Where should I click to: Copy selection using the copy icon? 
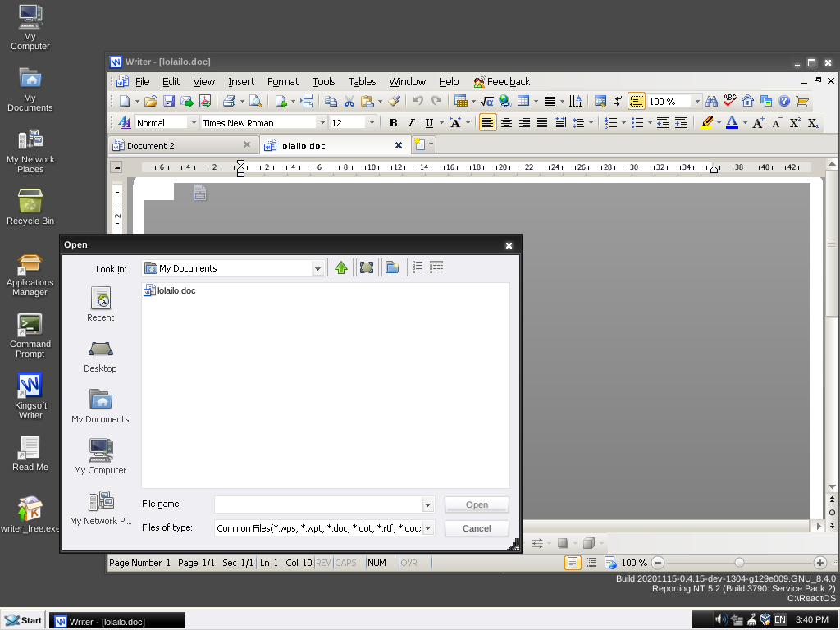click(x=331, y=101)
